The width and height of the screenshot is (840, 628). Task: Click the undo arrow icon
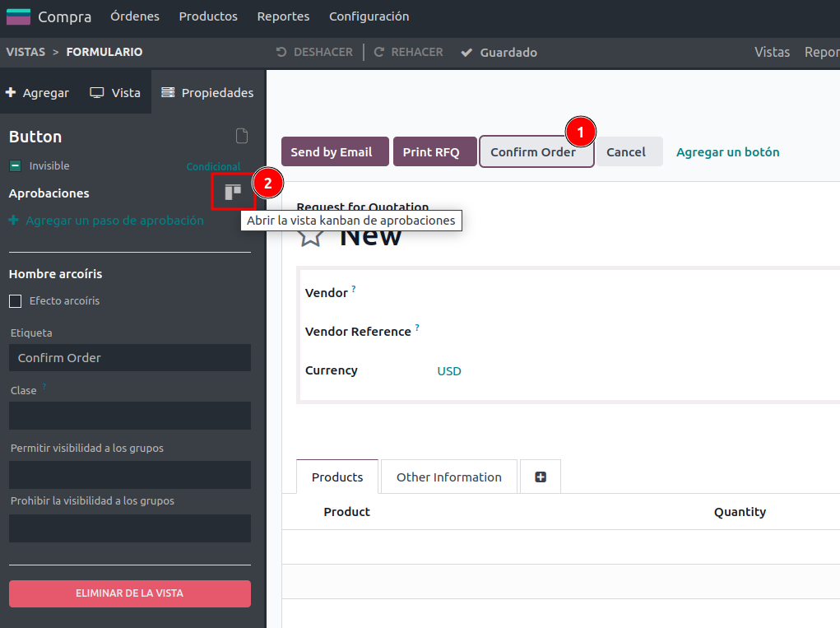coord(281,52)
